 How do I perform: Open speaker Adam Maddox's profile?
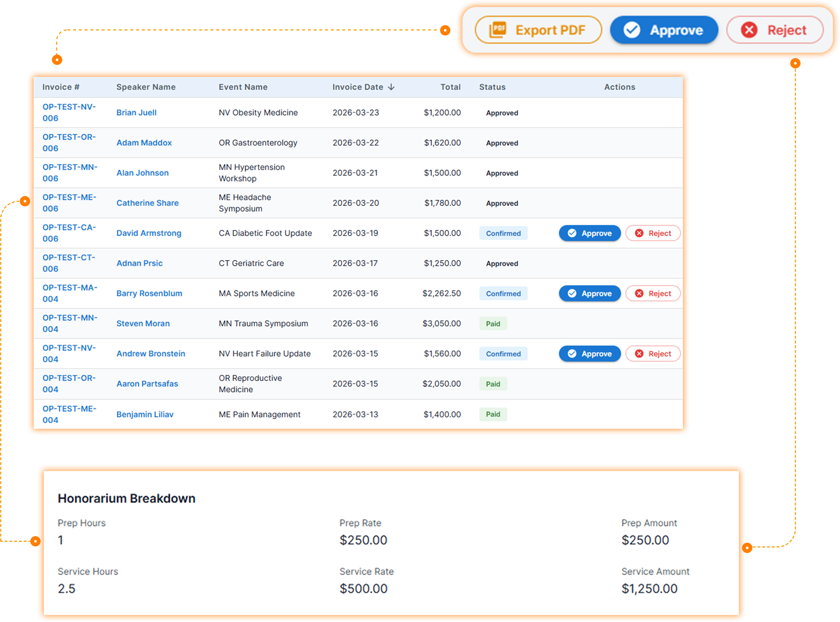point(144,143)
